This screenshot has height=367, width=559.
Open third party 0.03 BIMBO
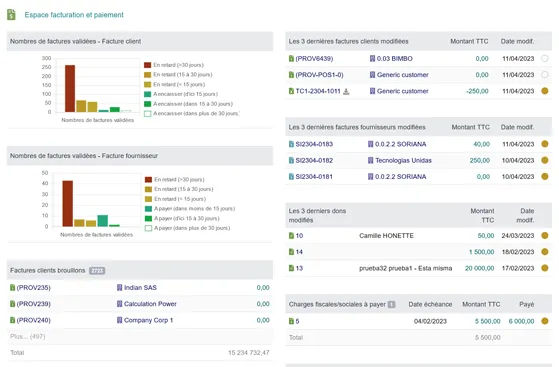point(395,58)
